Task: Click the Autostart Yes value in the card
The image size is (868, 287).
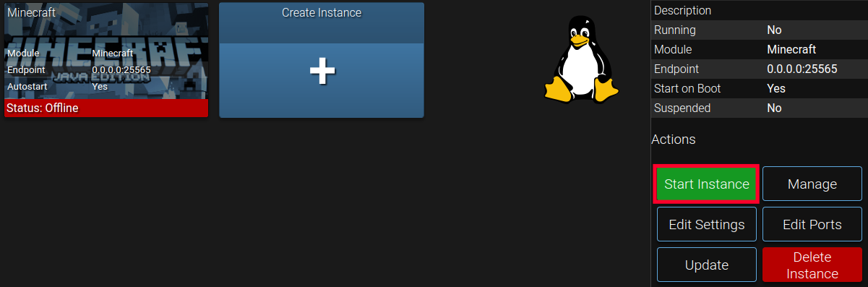Action: [100, 86]
